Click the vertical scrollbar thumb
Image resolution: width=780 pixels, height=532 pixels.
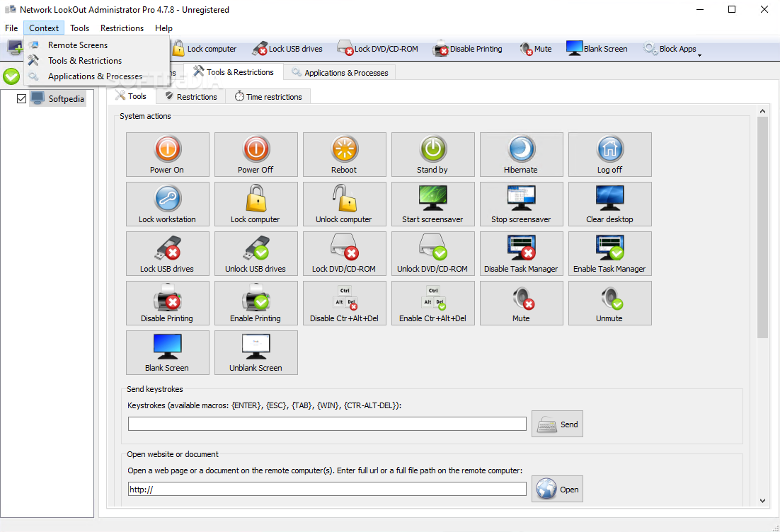(762, 228)
